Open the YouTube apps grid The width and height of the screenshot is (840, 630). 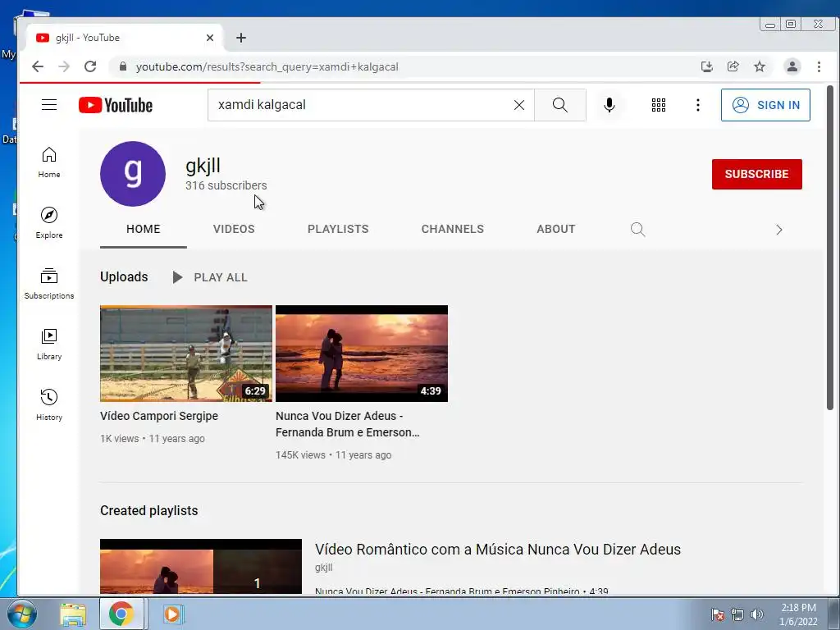click(659, 105)
